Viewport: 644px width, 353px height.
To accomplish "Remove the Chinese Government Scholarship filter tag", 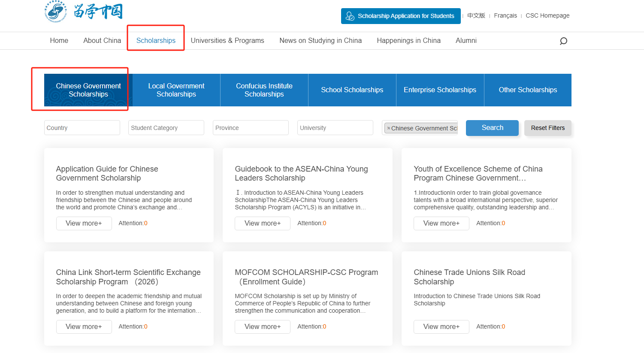I will pos(389,128).
